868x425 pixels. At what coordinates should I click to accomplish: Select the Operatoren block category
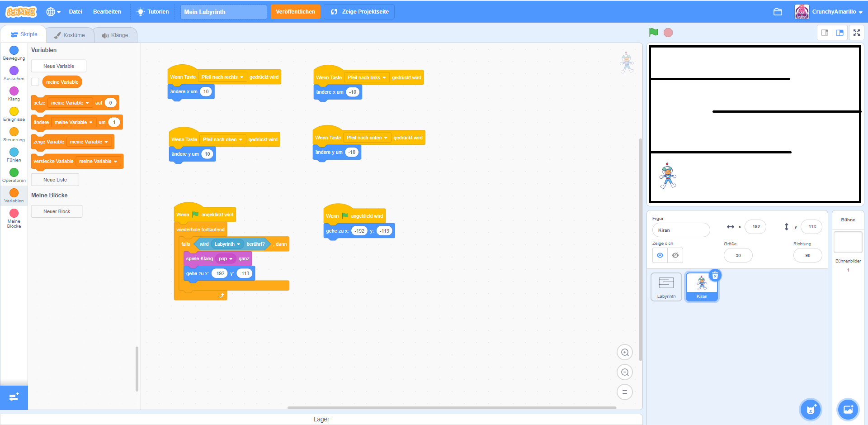pos(14,175)
